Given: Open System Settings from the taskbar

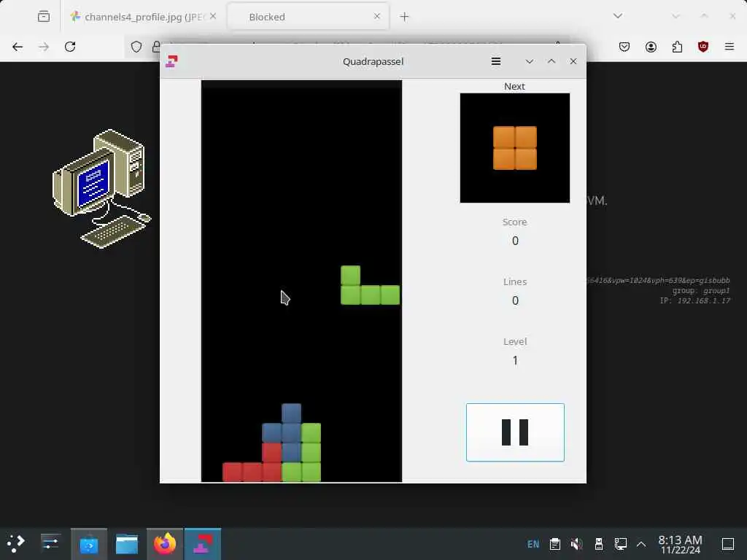Looking at the screenshot, I should 50,544.
